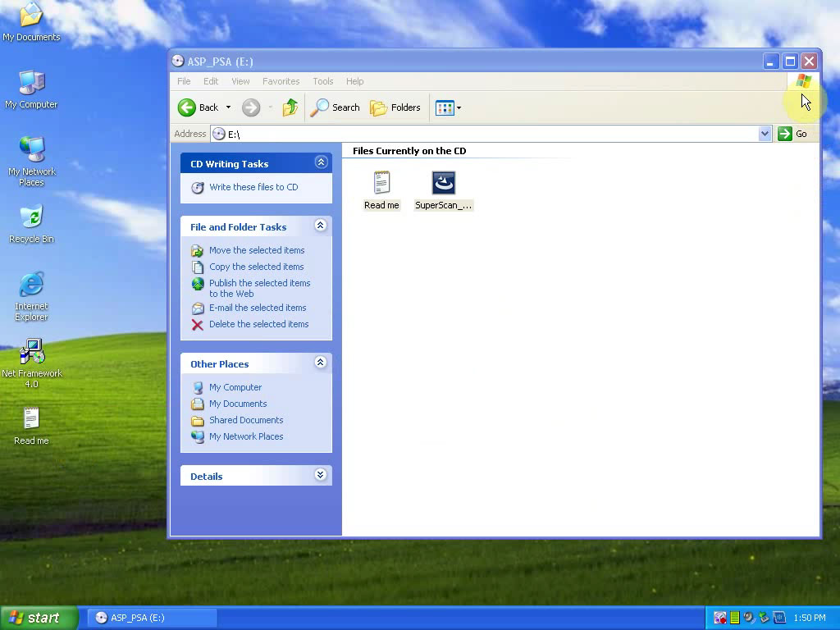Screen dimensions: 840x630
Task: Toggle the Folders pane
Action: (395, 107)
